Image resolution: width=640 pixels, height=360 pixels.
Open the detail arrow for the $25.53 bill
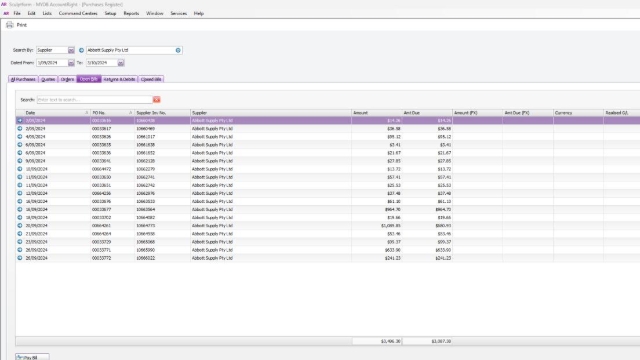click(x=20, y=185)
